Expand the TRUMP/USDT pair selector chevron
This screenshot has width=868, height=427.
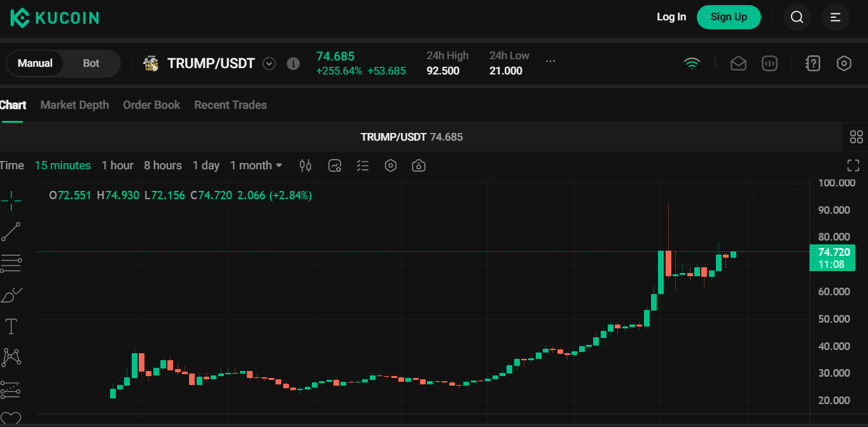[x=269, y=64]
